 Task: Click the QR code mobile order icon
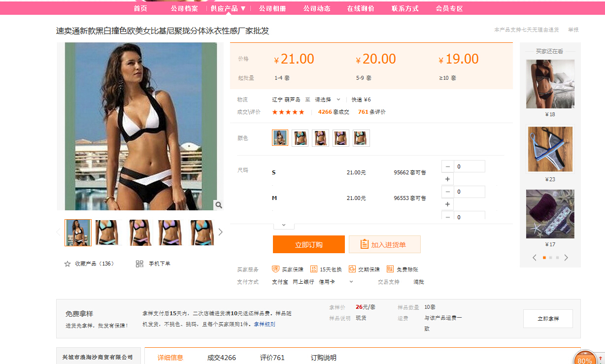pos(139,264)
